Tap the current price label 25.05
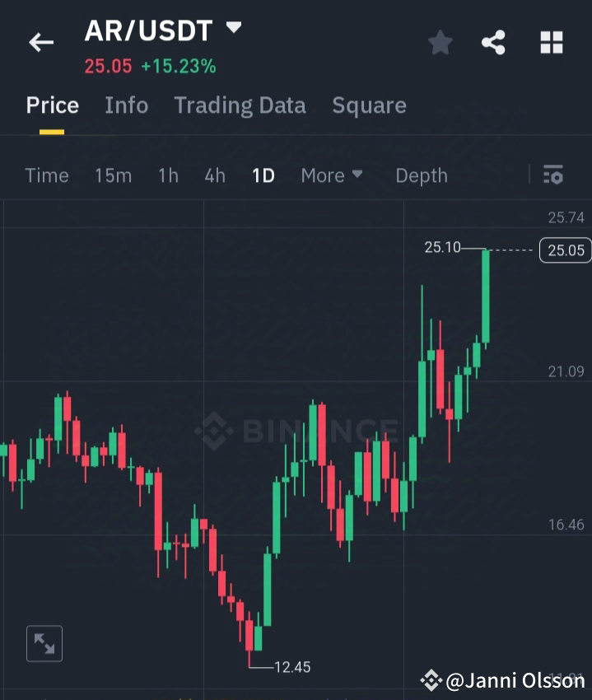 coord(565,250)
